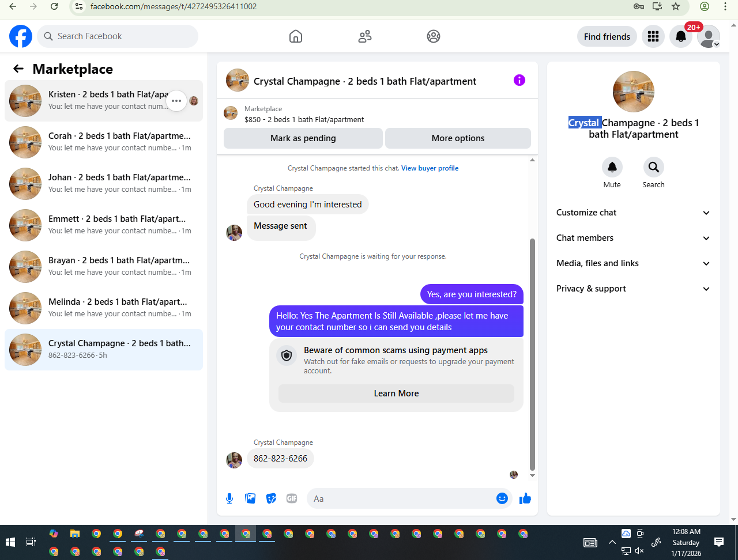Expand Media, files and links section
738x560 pixels.
click(x=634, y=263)
